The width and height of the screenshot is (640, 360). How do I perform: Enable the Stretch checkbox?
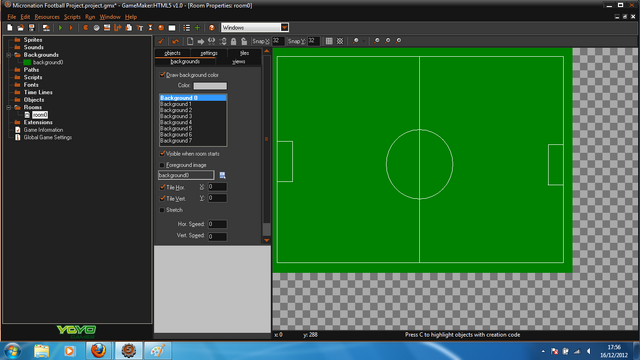(x=162, y=210)
